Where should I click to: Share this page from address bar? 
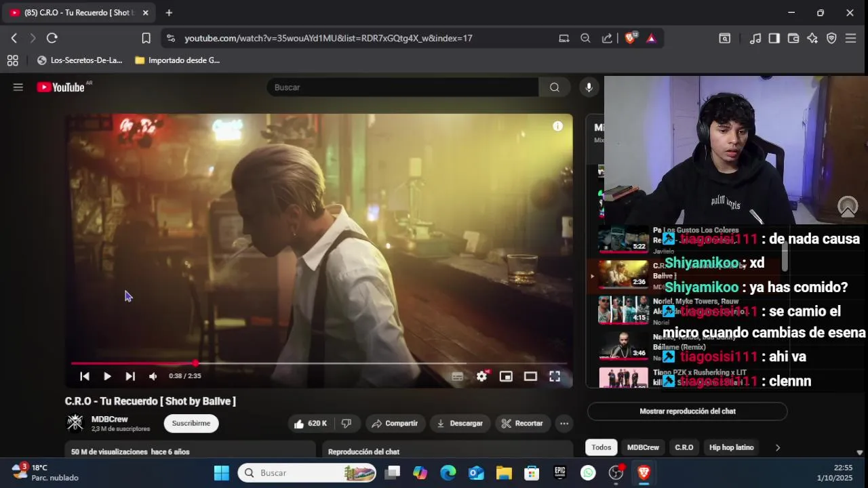pyautogui.click(x=607, y=38)
